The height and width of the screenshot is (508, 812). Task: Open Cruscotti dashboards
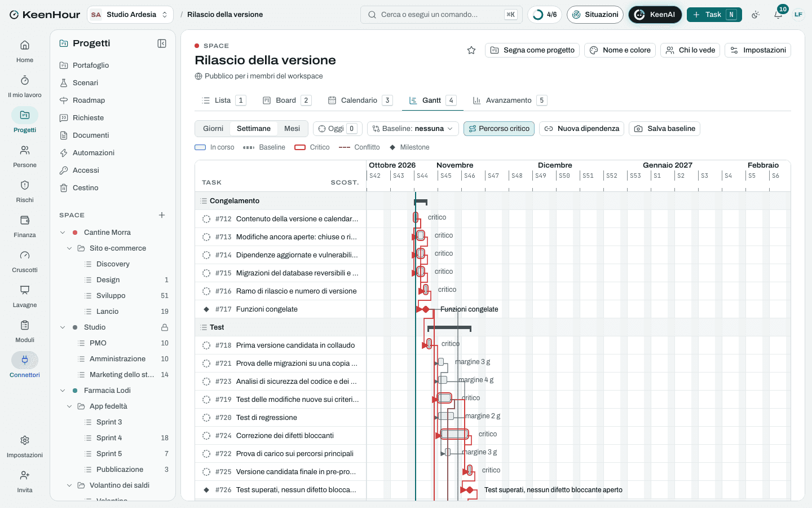point(25,261)
